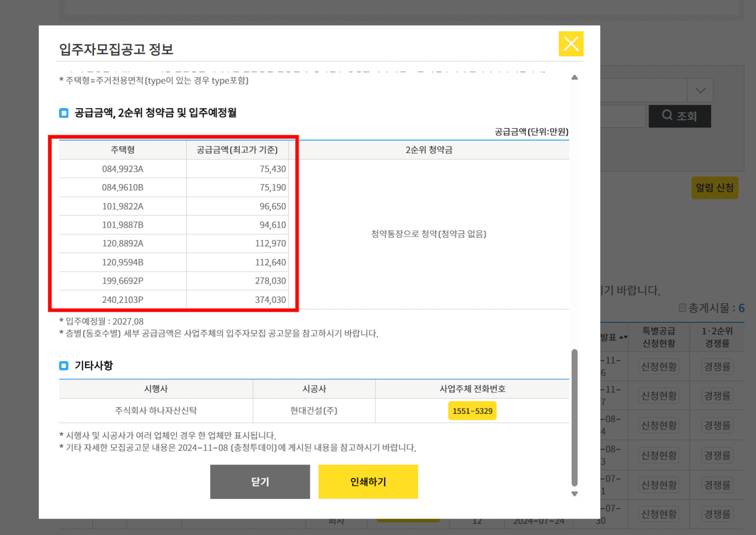
Task: Click the blue square icon beside 공급금액 heading
Action: tap(64, 113)
